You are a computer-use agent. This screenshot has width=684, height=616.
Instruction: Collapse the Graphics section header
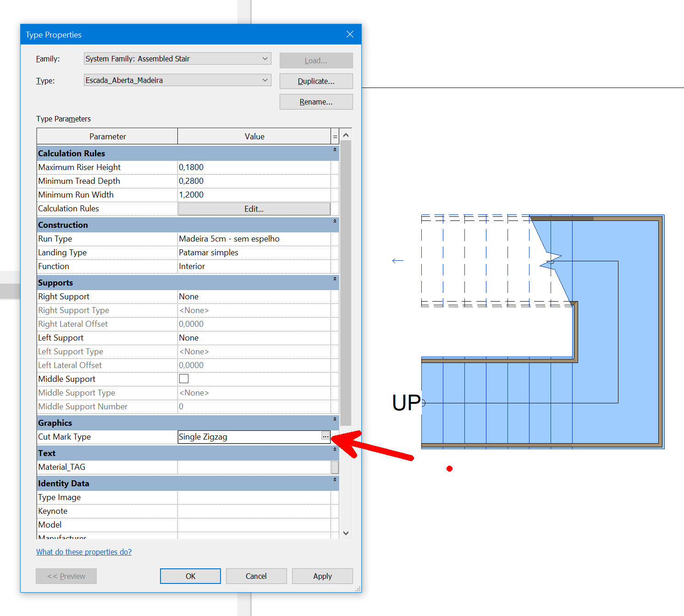[334, 418]
